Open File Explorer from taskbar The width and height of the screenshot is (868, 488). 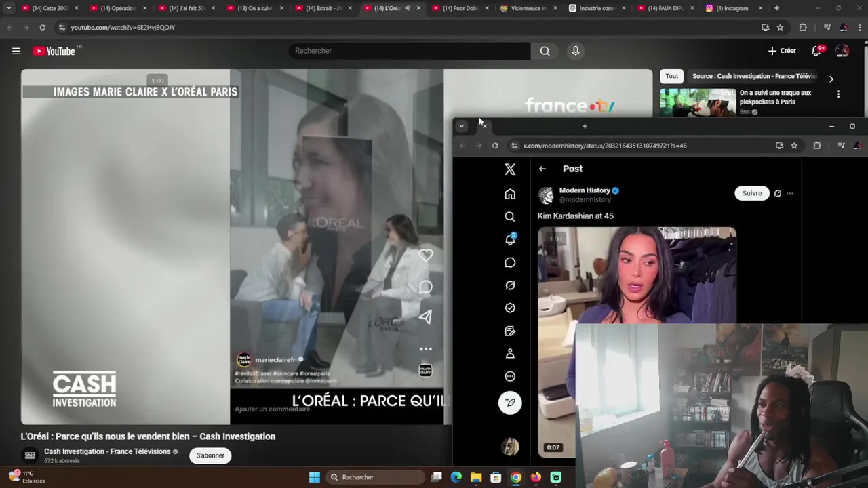coord(476,477)
